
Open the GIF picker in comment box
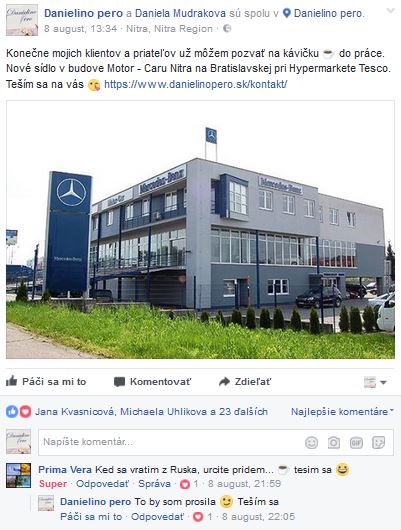356,442
